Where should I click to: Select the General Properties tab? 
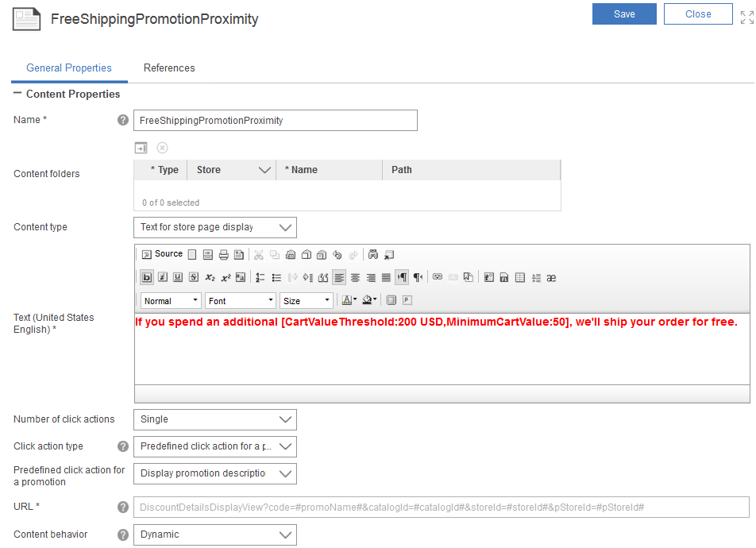point(69,68)
